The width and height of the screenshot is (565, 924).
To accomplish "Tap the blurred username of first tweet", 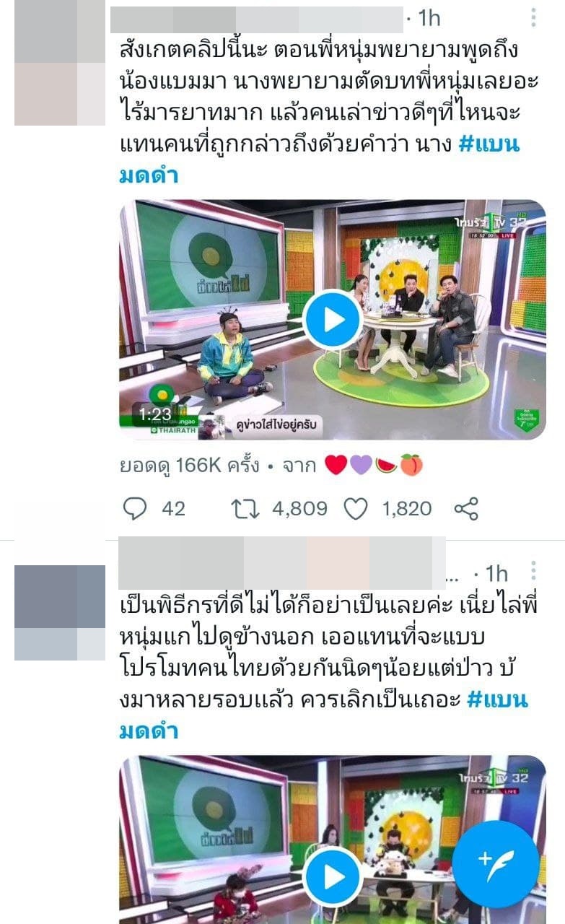I will (256, 19).
